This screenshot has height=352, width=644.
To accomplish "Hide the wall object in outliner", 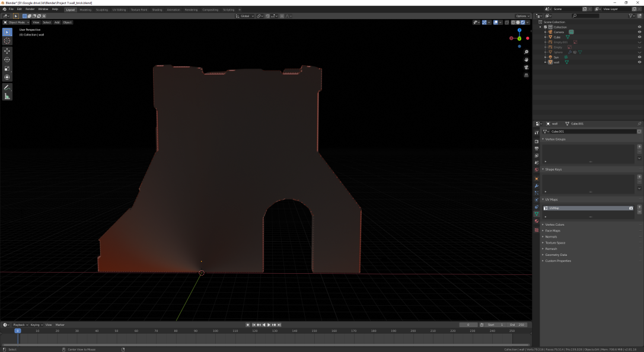I will [639, 62].
